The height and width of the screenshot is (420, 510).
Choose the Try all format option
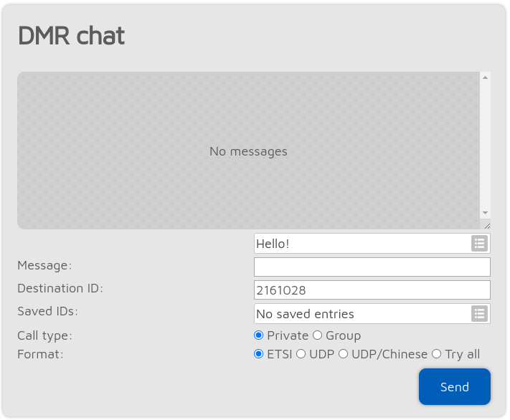pyautogui.click(x=437, y=353)
